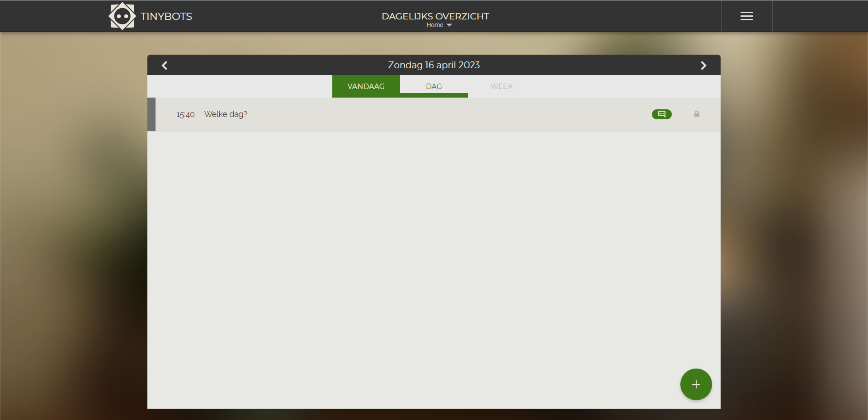Go to the next day arrow
The height and width of the screenshot is (420, 868).
pyautogui.click(x=703, y=65)
